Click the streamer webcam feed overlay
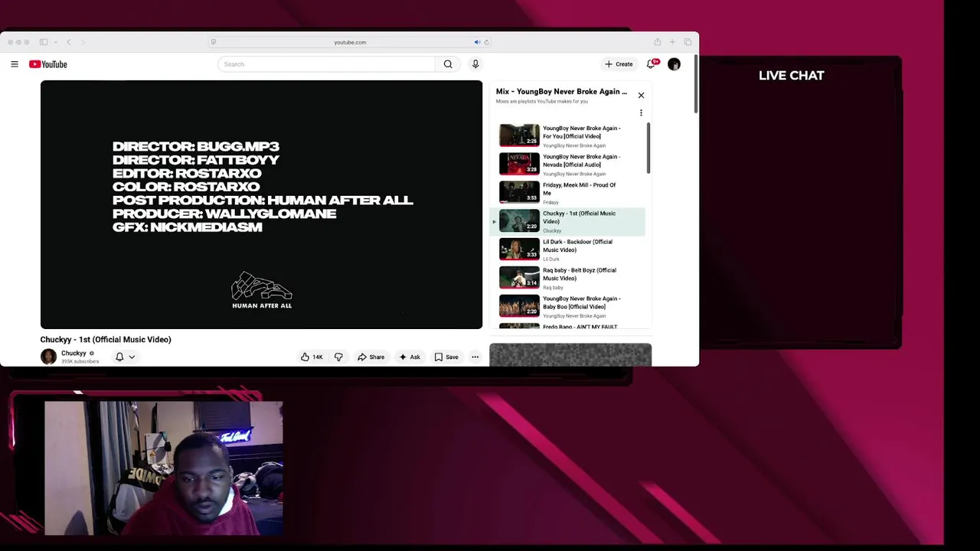Image resolution: width=980 pixels, height=551 pixels. 163,468
